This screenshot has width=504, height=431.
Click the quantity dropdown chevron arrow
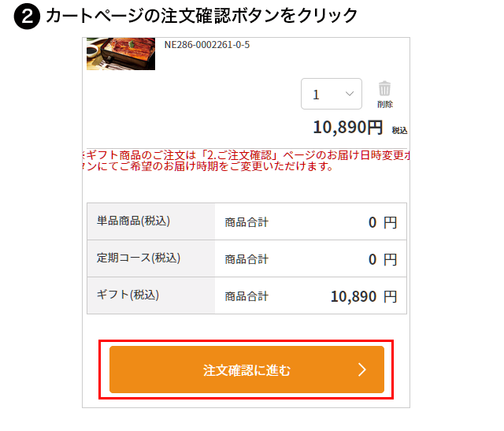pyautogui.click(x=350, y=95)
